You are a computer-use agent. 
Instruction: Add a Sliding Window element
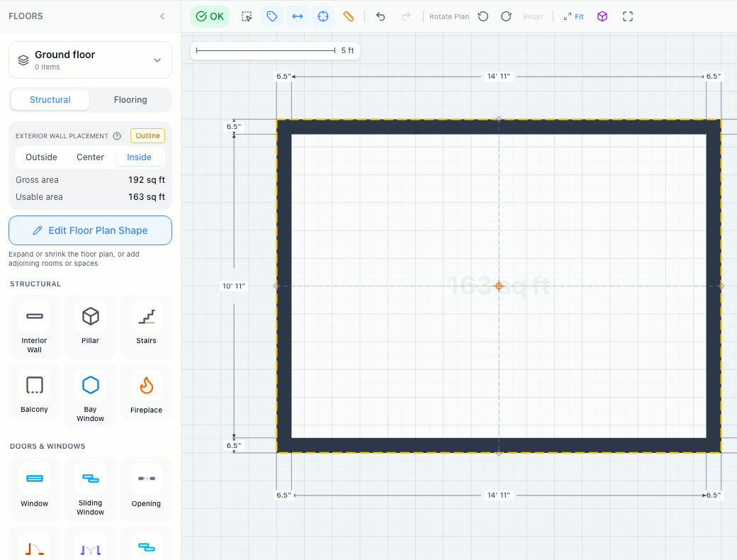[90, 490]
